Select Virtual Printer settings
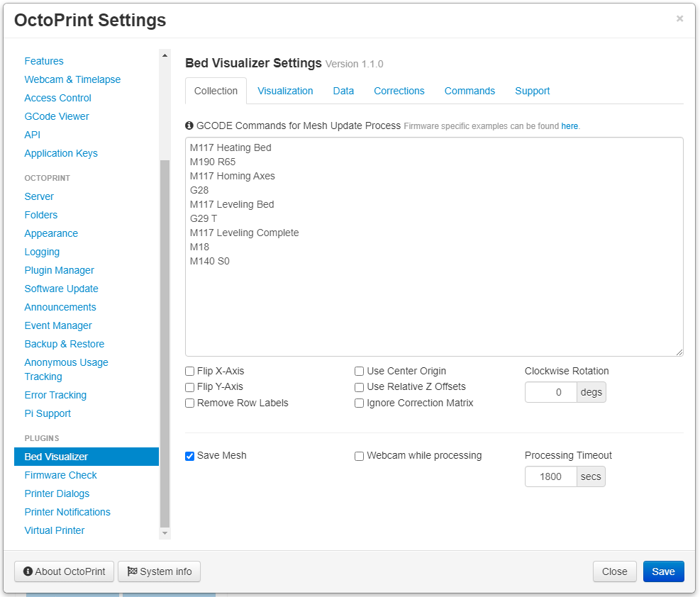Screen dimensions: 700x597 (54, 530)
